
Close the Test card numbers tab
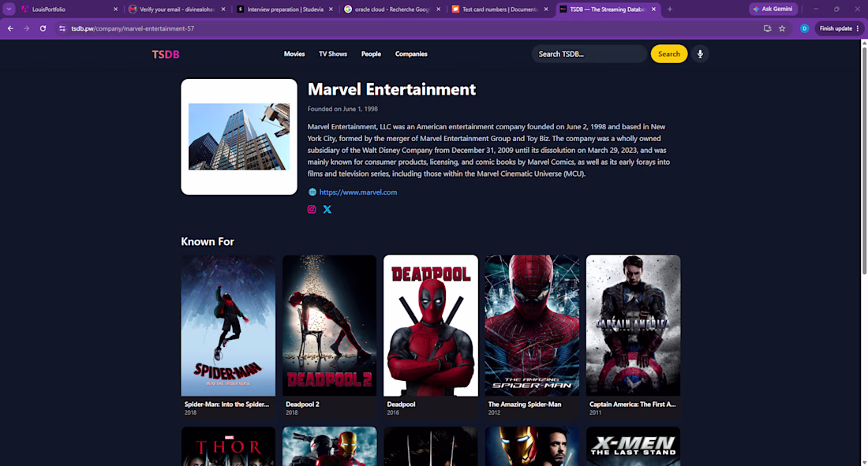[x=546, y=9]
